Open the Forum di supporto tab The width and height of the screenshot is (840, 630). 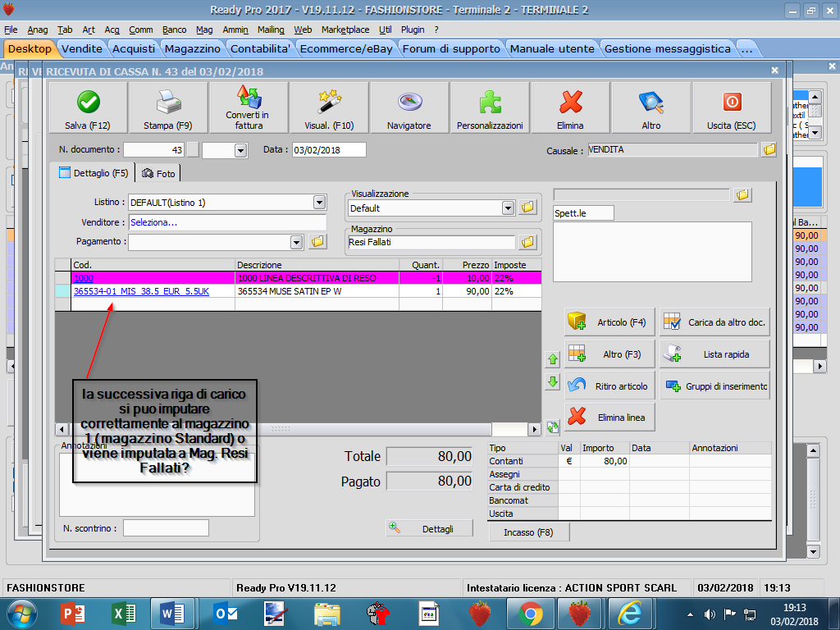coord(451,48)
